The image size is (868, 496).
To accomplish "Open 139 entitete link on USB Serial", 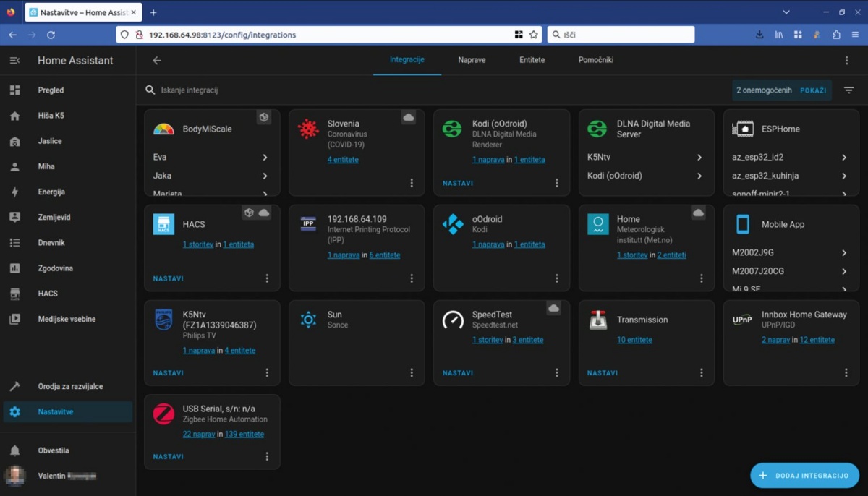I will click(244, 435).
